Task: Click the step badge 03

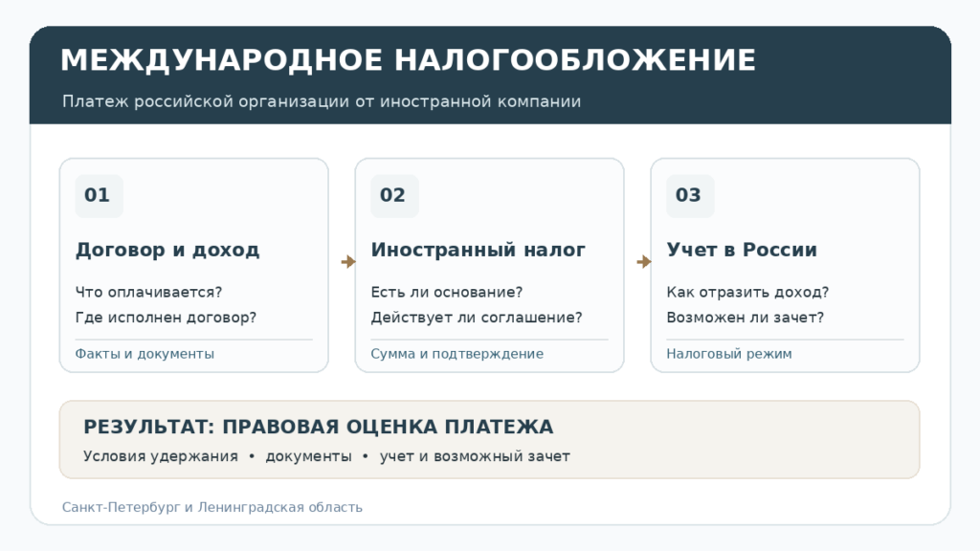Action: [x=690, y=196]
